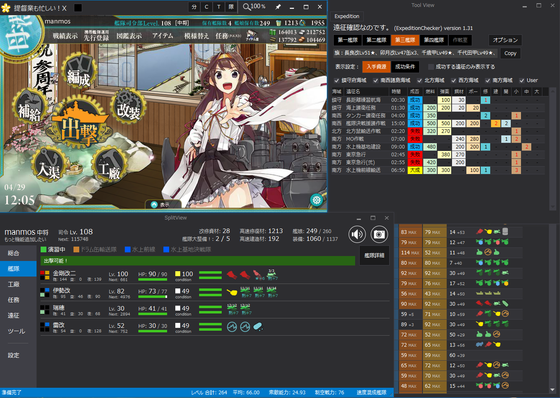The image size is (560, 398).
Task: Take screenshot with camera icon in SplitView
Action: 379,234
